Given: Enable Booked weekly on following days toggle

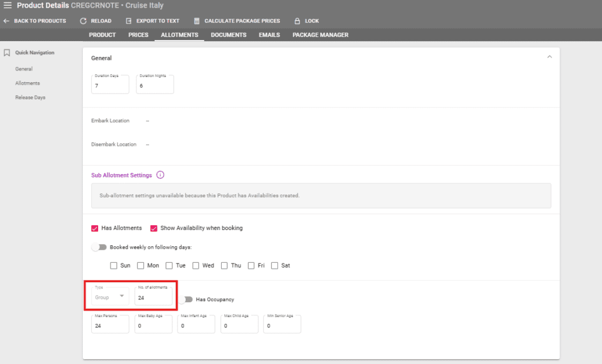Looking at the screenshot, I should [99, 248].
